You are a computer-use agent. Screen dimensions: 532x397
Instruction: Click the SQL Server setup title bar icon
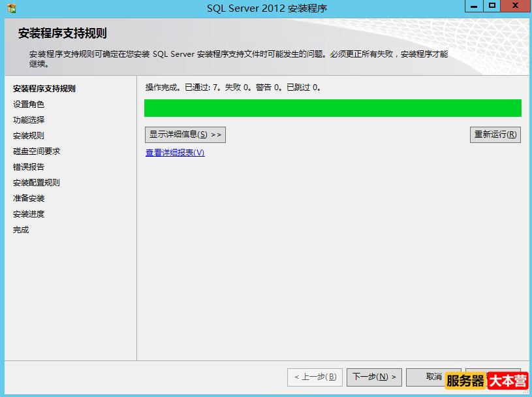11,8
